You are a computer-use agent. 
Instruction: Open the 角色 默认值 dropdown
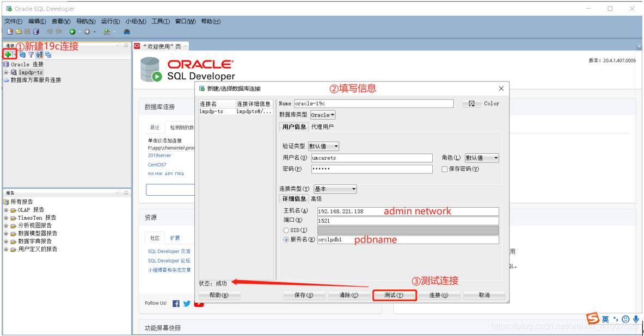pyautogui.click(x=482, y=158)
